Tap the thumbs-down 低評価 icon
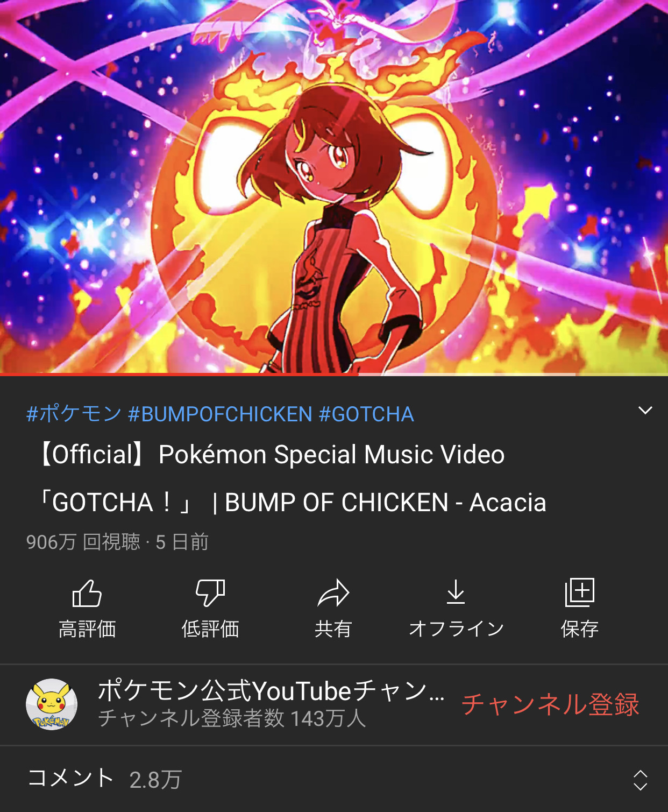Viewport: 668px width, 812px height. pos(210,593)
